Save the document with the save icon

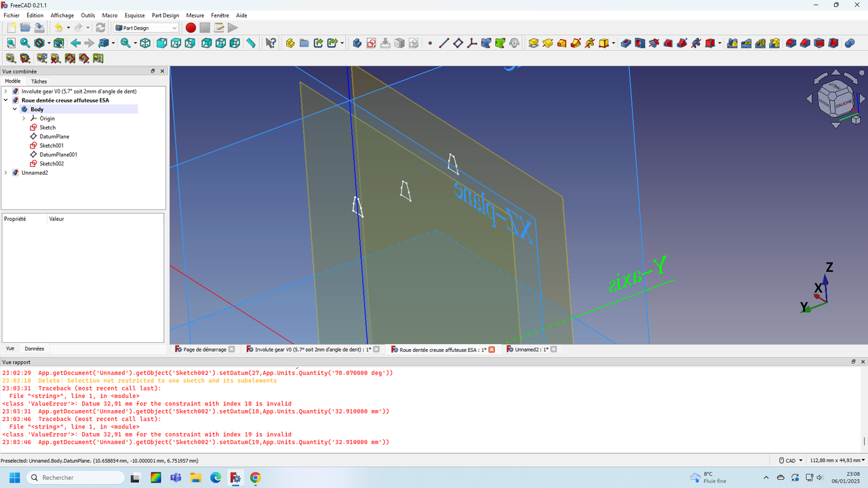click(39, 28)
